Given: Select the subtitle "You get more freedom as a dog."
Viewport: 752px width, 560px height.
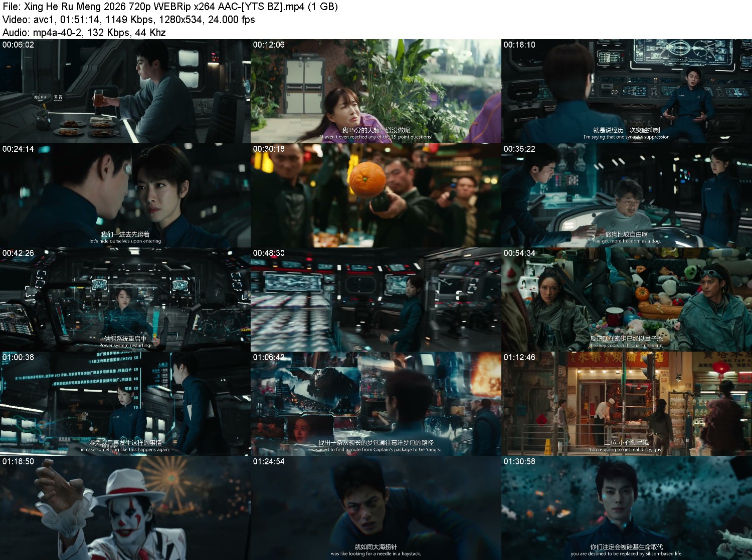Looking at the screenshot, I should point(627,241).
